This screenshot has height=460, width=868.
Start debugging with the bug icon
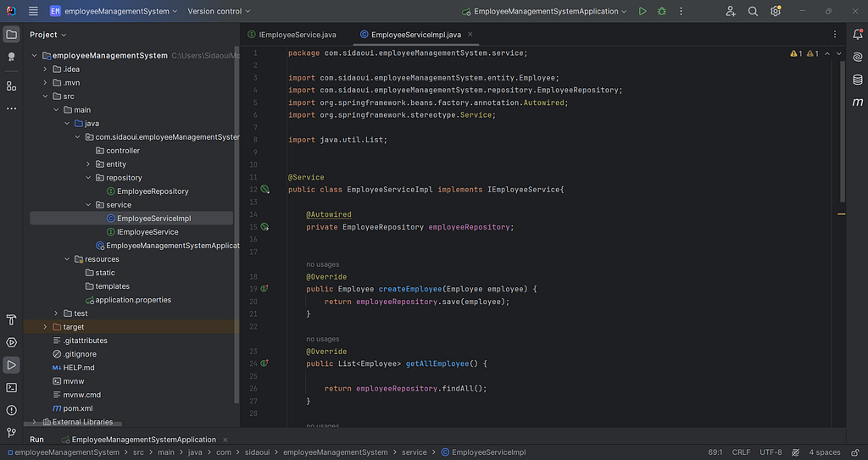coord(661,11)
